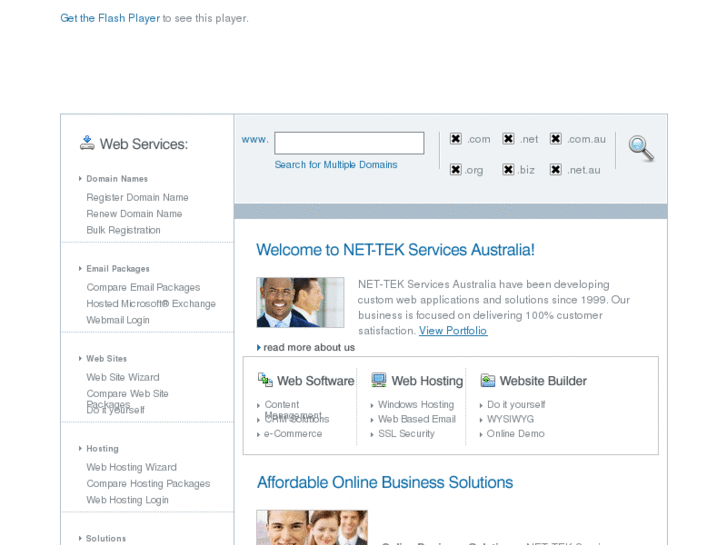Toggle the .net.au domain checkbox
This screenshot has height=545, width=727.
click(x=555, y=170)
